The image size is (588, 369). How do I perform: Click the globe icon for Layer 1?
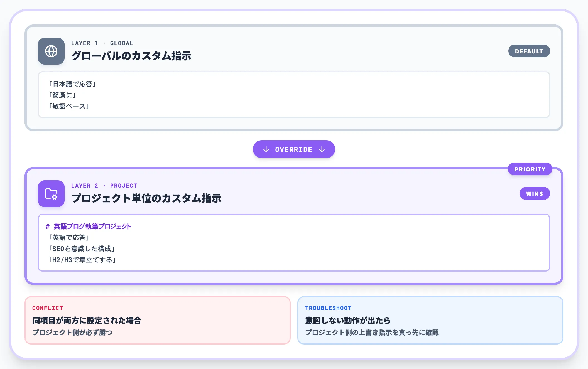pos(51,51)
